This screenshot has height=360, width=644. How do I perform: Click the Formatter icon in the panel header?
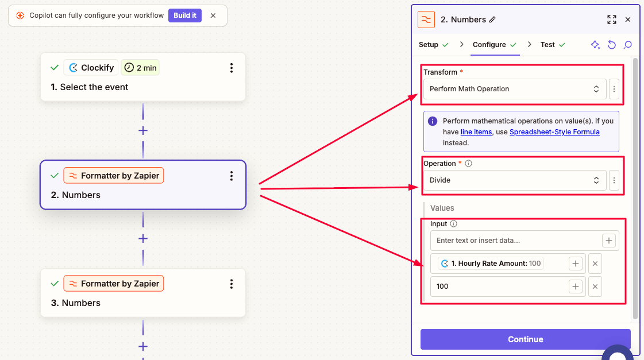tap(426, 19)
